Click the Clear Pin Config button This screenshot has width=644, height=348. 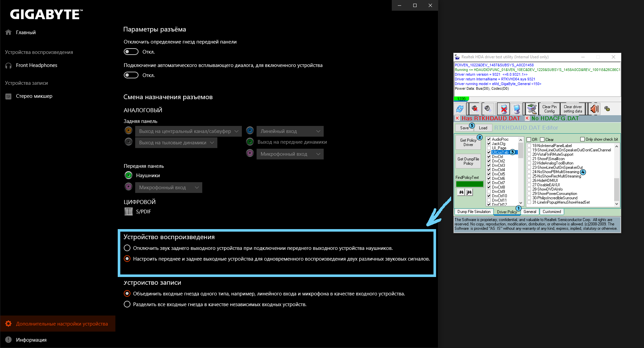[549, 109]
